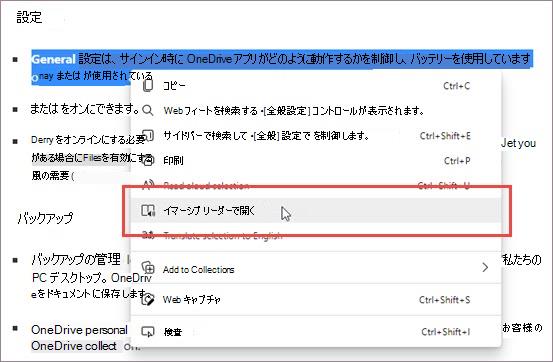Click the Ctrl+Shift+S shortcut label
Image resolution: width=553 pixels, height=362 pixels.
444,300
